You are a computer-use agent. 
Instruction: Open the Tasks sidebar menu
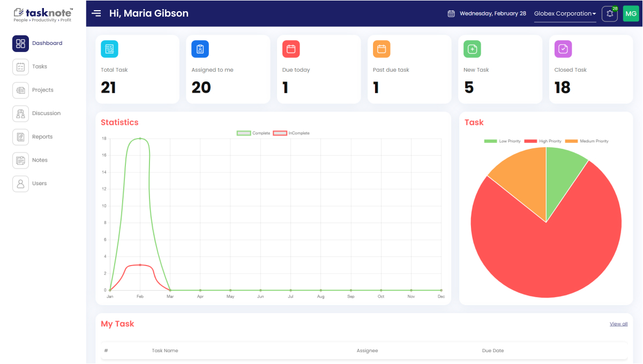pos(39,67)
